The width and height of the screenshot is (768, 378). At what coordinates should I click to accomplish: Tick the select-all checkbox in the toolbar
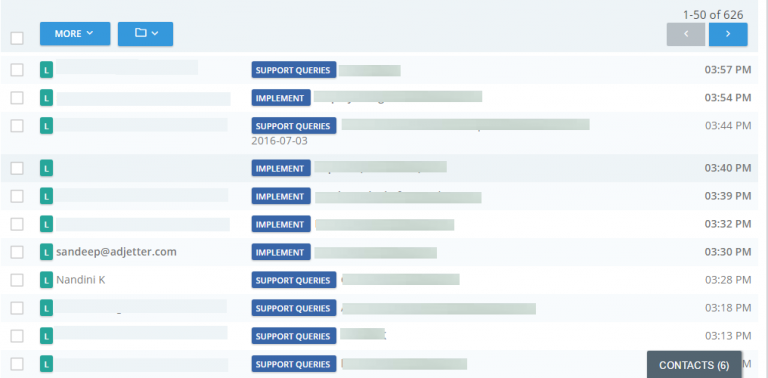[x=17, y=38]
